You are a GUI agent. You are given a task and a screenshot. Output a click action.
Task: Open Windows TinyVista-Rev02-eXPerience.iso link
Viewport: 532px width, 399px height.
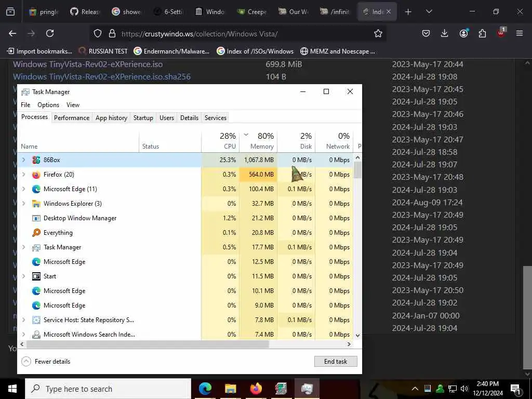(88, 64)
